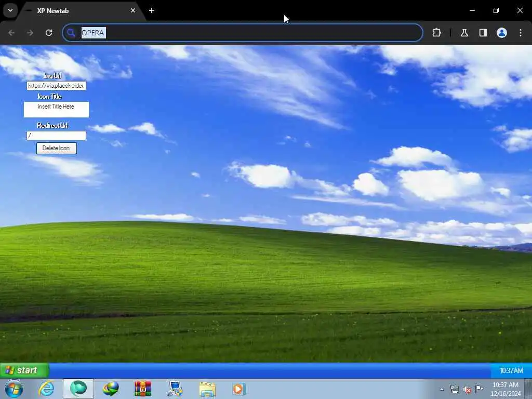Click the 10:37AM clock on XP taskbar
The width and height of the screenshot is (532, 399).
coord(511,370)
